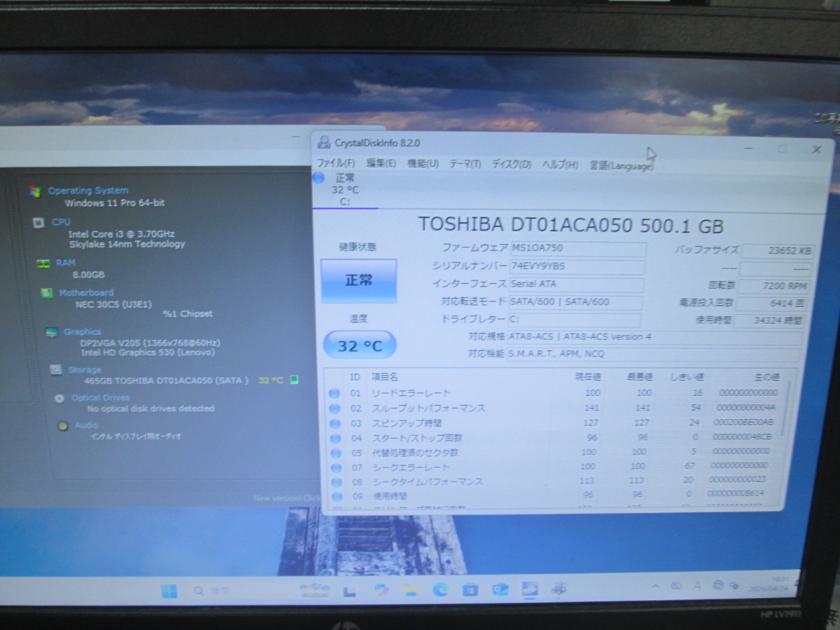Click the CPU chip icon in Speccy

tap(38, 223)
